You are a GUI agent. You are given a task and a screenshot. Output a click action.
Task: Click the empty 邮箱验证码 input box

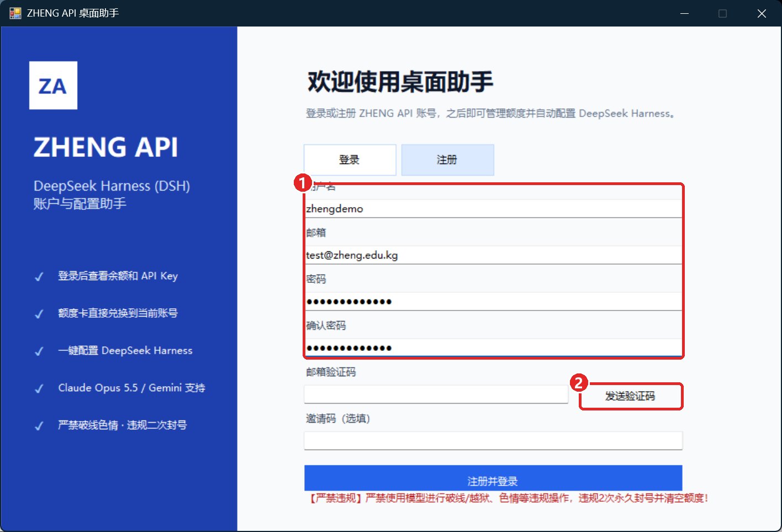pos(436,394)
